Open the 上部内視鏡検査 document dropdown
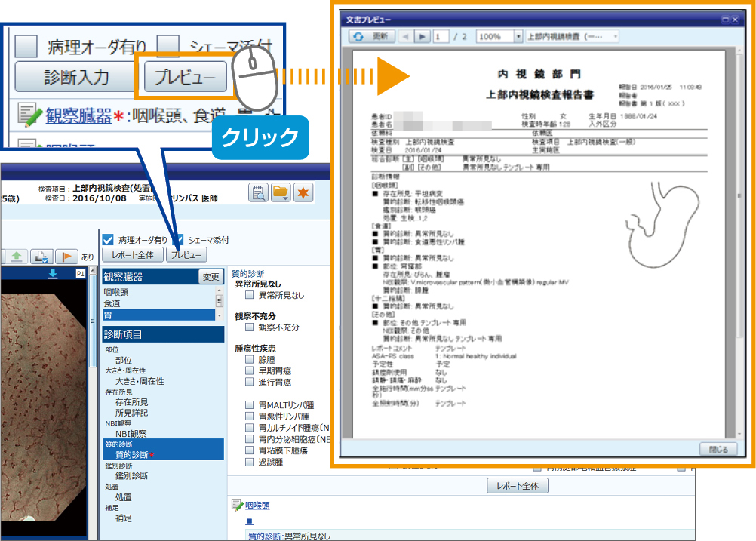Screen dimensions: 756x541 coord(616,36)
